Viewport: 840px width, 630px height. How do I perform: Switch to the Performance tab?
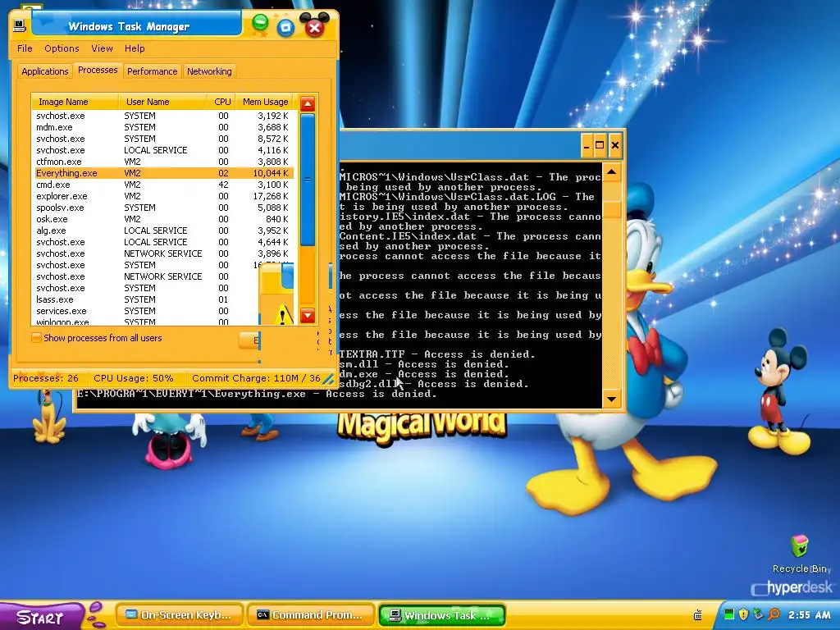(x=152, y=71)
